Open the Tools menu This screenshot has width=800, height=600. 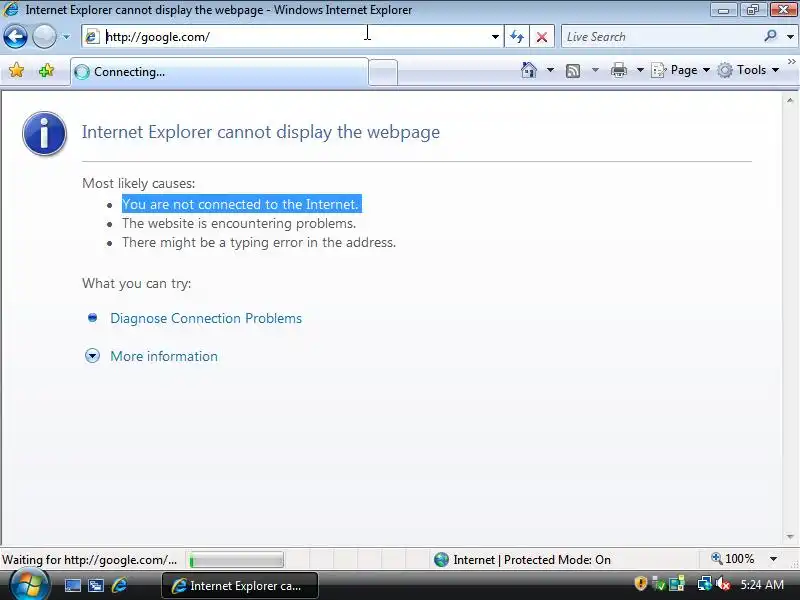pos(748,70)
